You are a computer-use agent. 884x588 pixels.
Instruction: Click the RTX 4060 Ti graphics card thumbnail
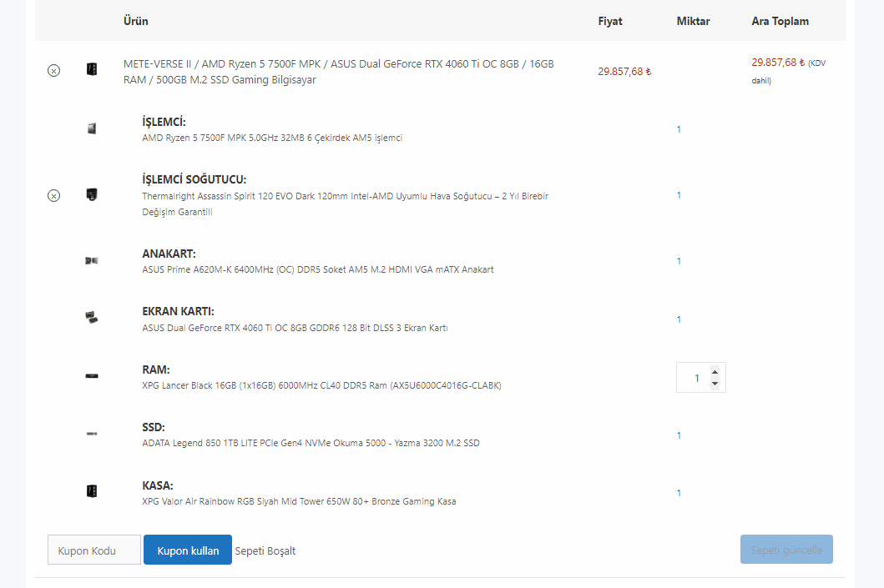point(92,318)
